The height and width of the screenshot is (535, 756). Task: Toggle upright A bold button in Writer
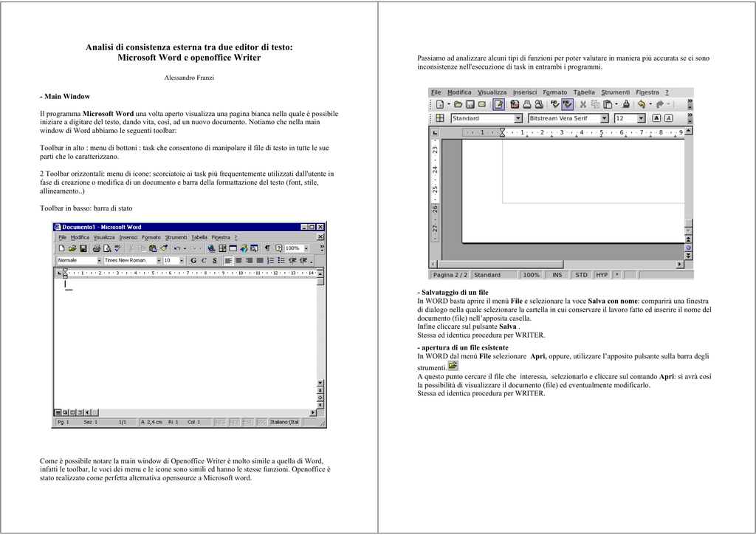click(x=656, y=118)
